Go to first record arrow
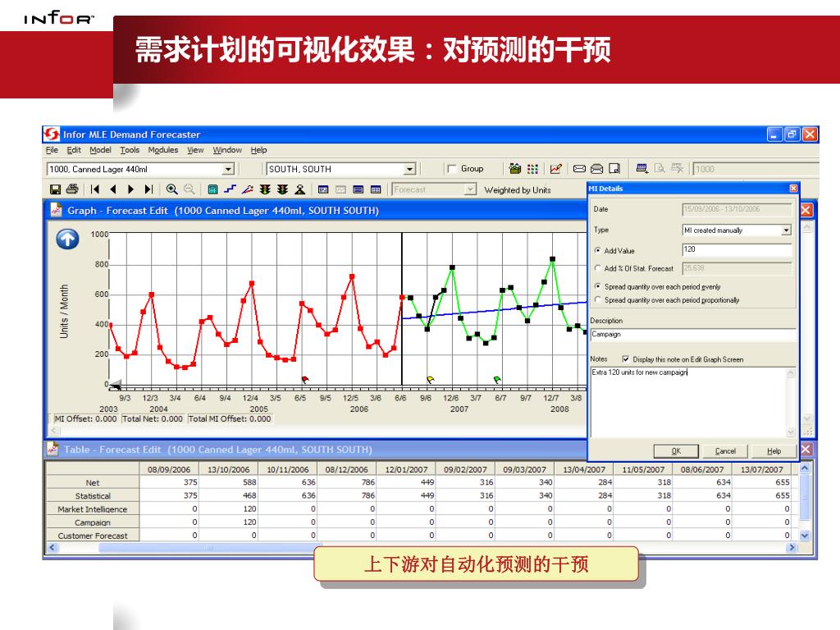The height and width of the screenshot is (630, 840). (95, 189)
